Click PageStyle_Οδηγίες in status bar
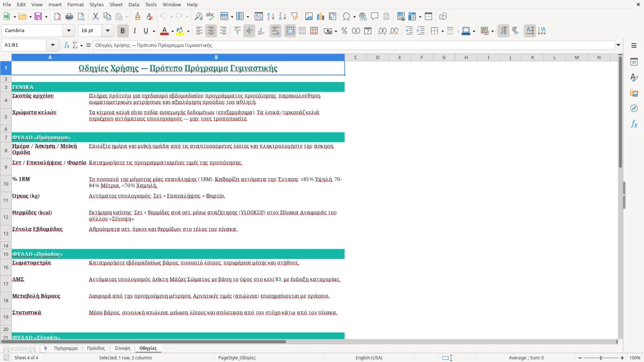This screenshot has width=644, height=362. [237, 358]
